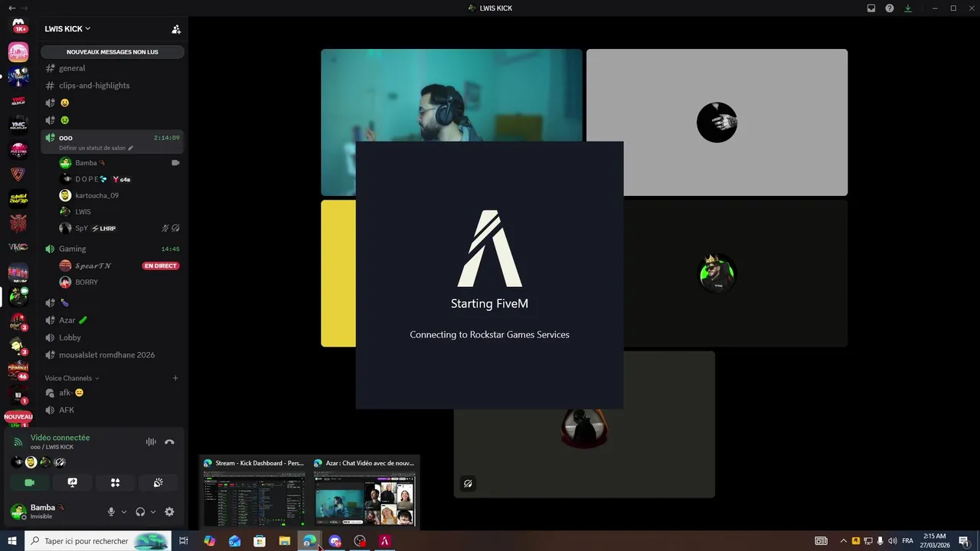This screenshot has height=551, width=980.
Task: Show hidden system tray icons
Action: pyautogui.click(x=843, y=541)
